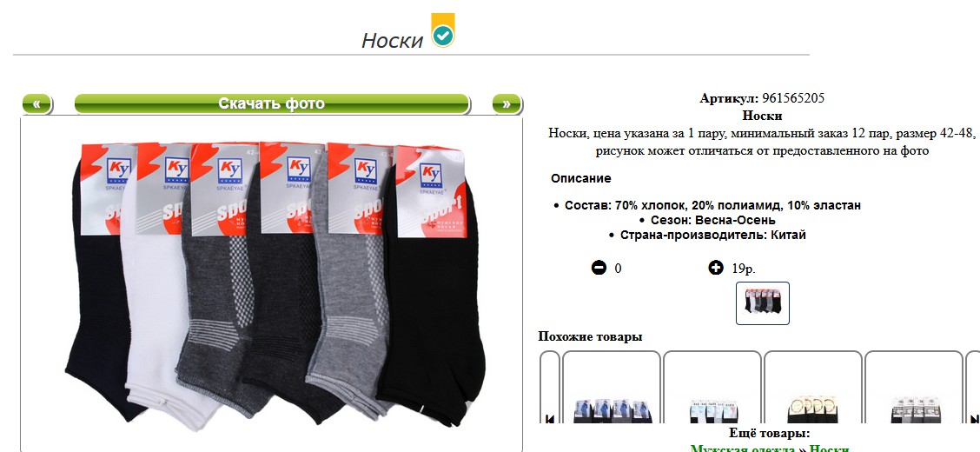The width and height of the screenshot is (980, 452).
Task: Decrease quantity with the minus icon
Action: (599, 269)
